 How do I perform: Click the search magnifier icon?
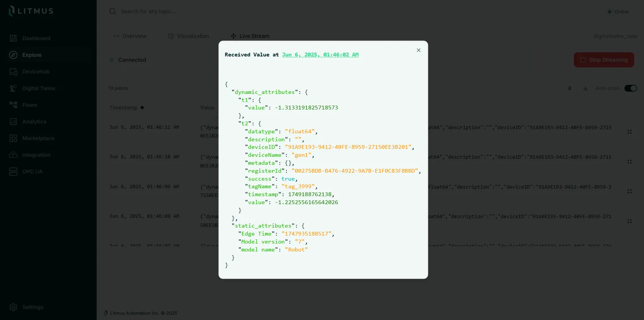point(113,11)
